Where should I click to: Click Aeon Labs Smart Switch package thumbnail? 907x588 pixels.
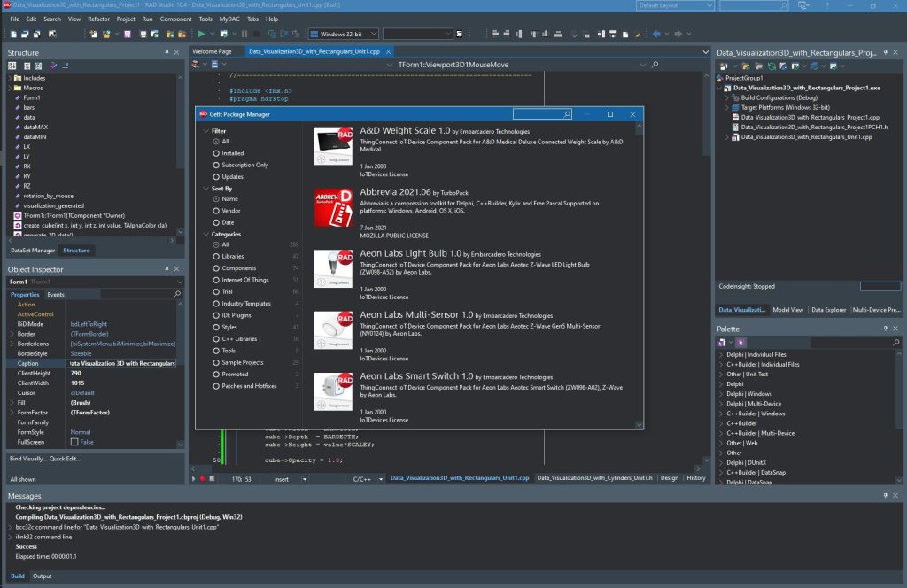click(333, 392)
